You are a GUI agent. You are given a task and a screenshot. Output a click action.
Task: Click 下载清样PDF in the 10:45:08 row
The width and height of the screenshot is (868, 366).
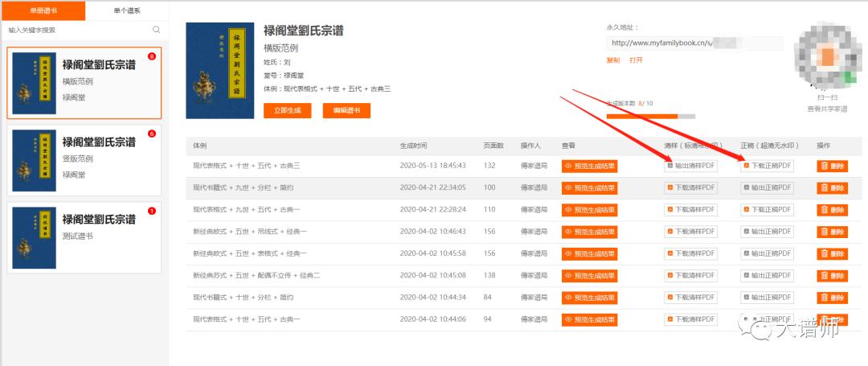[x=691, y=276]
